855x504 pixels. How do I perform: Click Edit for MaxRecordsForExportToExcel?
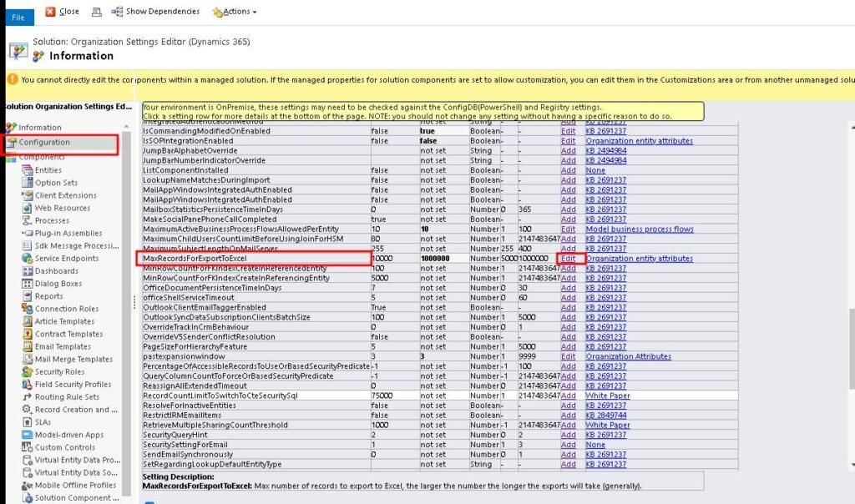coord(568,259)
